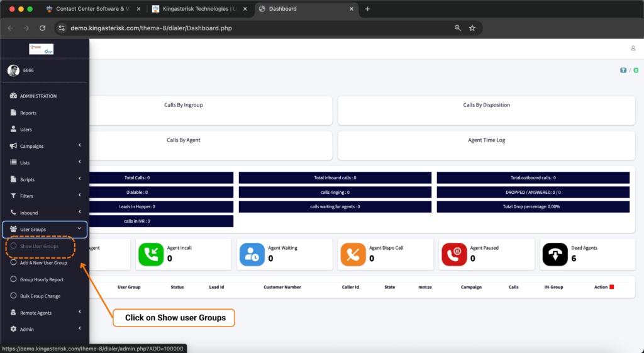Expand the Remote Agents menu chevron
This screenshot has width=644, height=353.
[79, 311]
